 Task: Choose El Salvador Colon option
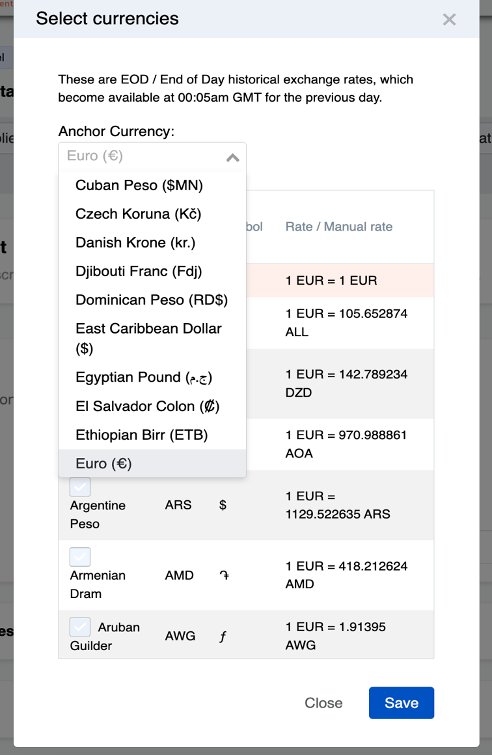152,406
